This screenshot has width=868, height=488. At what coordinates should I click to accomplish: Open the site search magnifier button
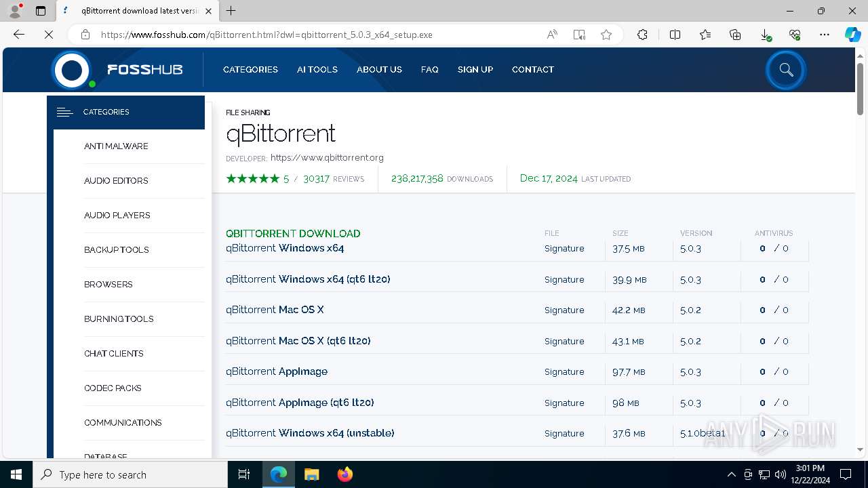tap(786, 70)
